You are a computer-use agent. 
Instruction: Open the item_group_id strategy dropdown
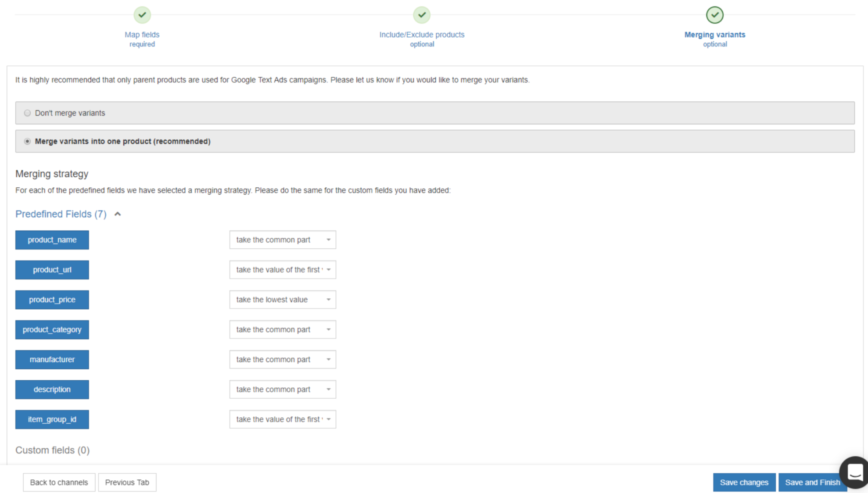pos(283,419)
